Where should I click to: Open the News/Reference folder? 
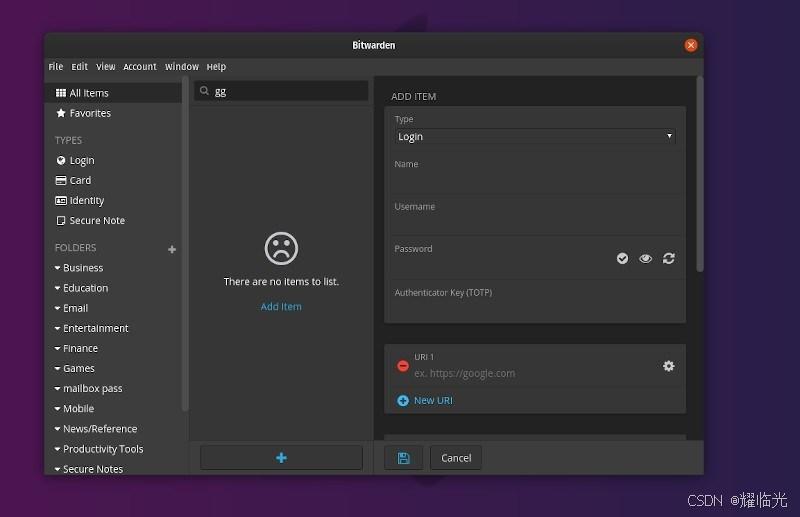pyautogui.click(x=100, y=429)
